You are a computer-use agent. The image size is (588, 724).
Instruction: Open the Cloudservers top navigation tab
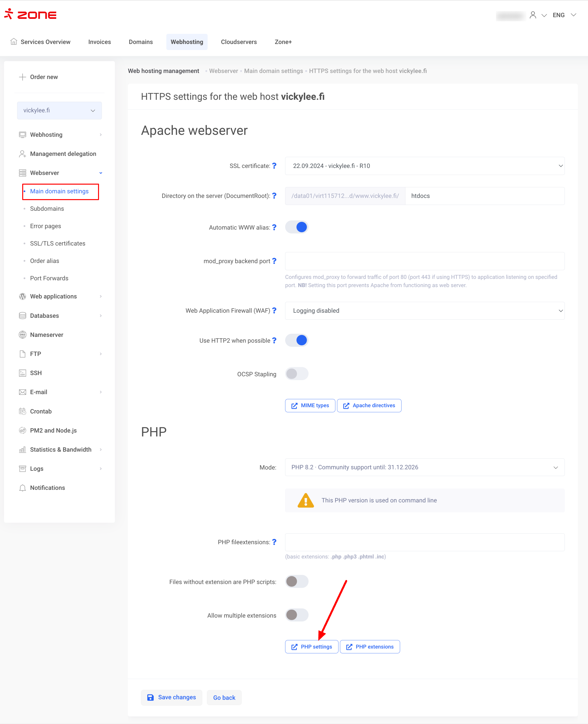tap(238, 42)
